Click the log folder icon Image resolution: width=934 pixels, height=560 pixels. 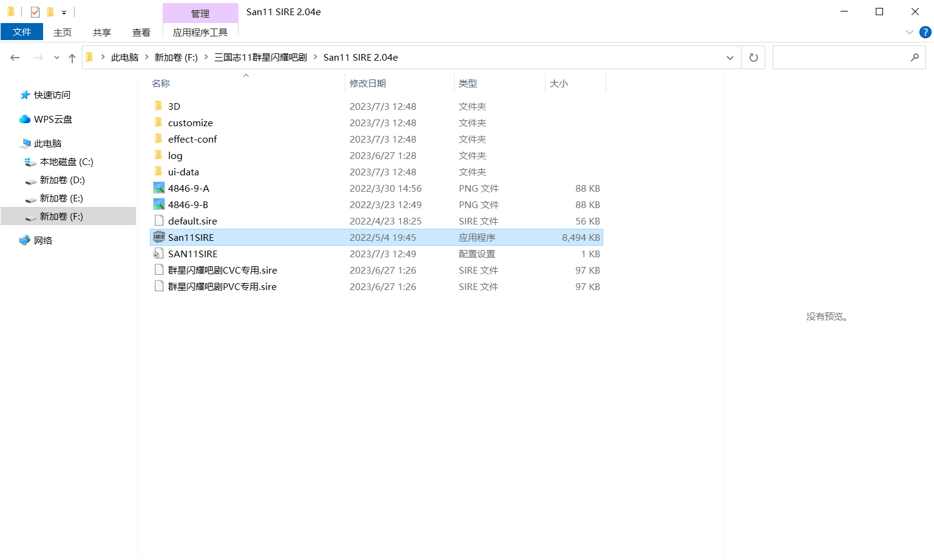158,155
